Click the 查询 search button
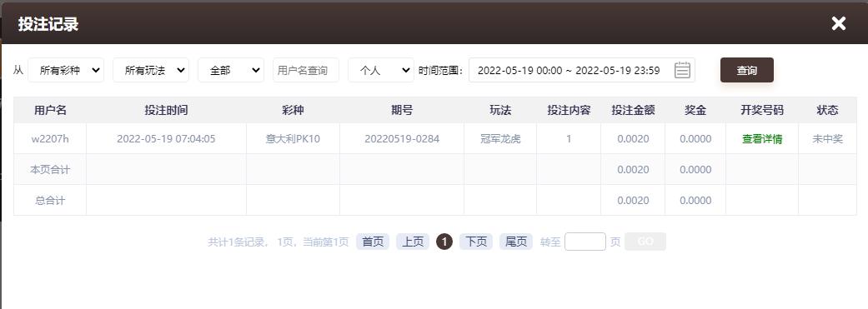The height and width of the screenshot is (309, 868). [x=747, y=70]
